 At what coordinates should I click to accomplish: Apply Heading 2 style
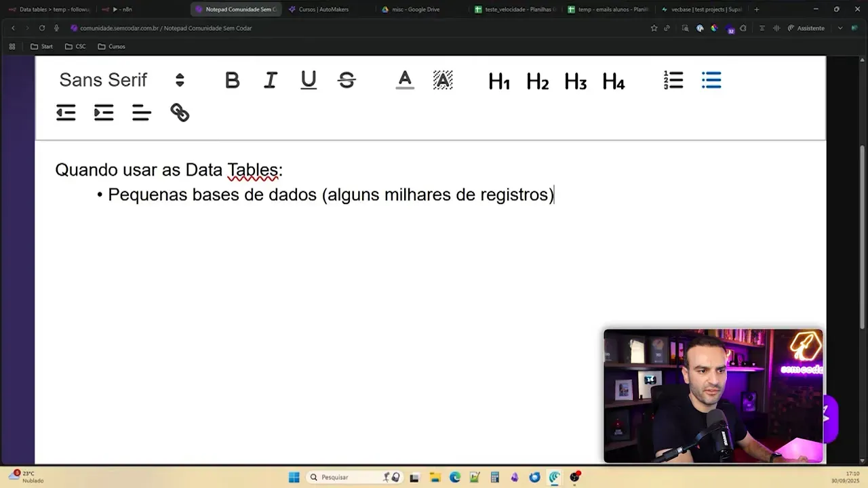pyautogui.click(x=537, y=81)
